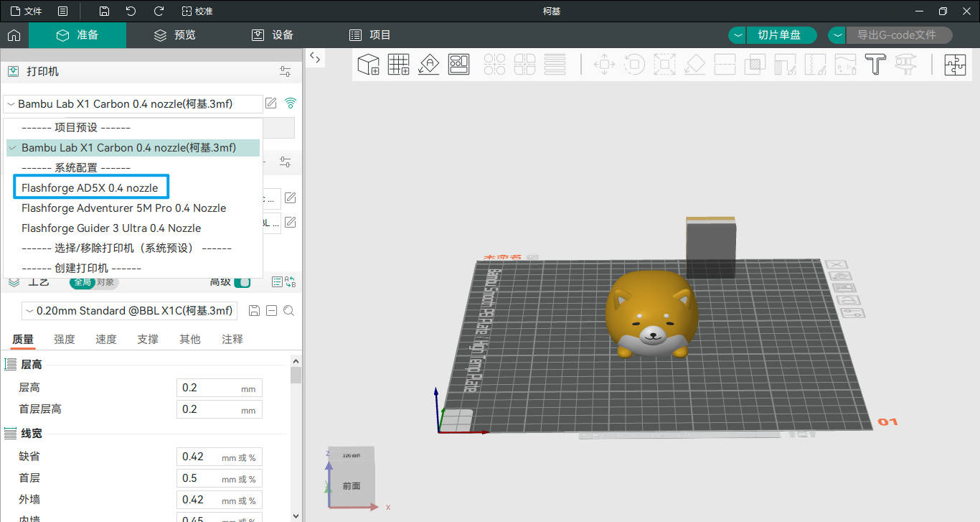
Task: Open the 强度 strength settings tab
Action: pyautogui.click(x=65, y=339)
